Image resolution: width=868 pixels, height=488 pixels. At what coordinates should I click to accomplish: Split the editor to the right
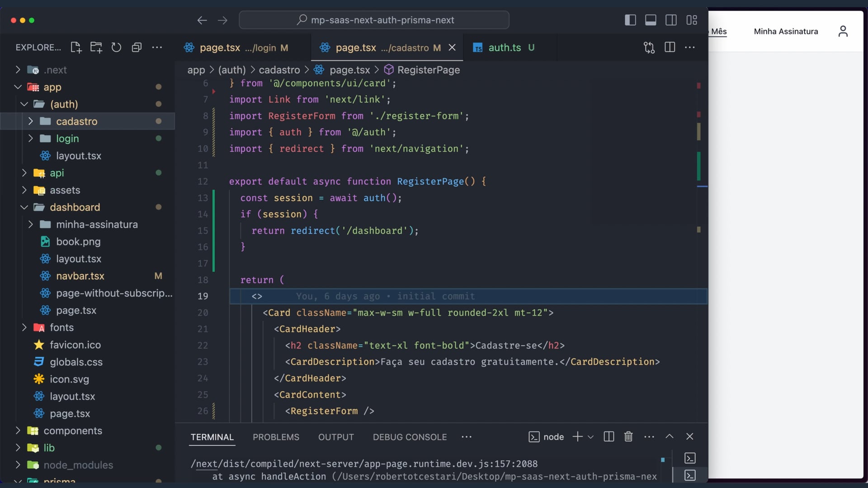coord(670,47)
